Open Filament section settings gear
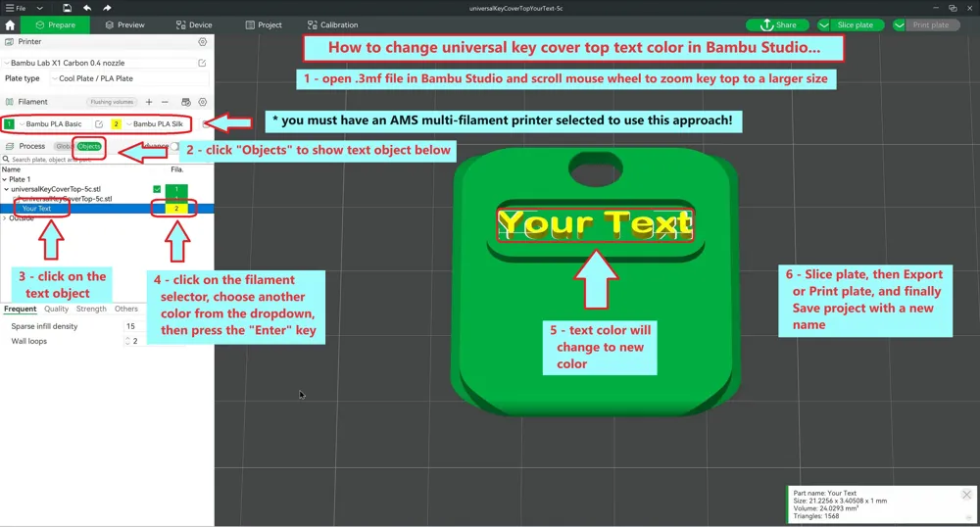The image size is (980, 527). (x=203, y=102)
